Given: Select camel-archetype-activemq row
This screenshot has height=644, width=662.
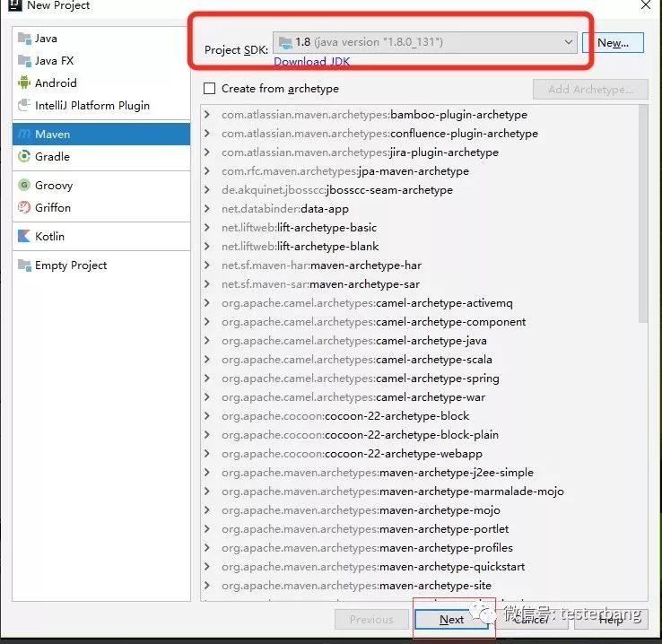Looking at the screenshot, I should [420, 303].
